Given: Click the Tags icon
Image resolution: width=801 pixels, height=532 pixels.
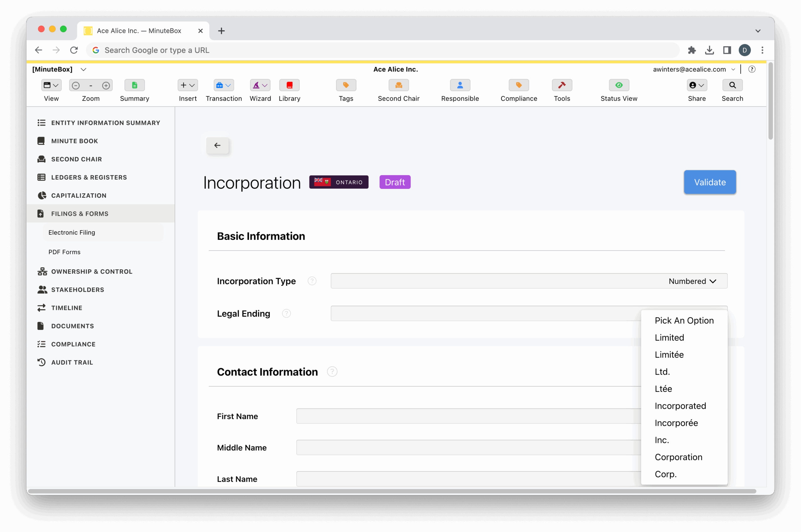Looking at the screenshot, I should (346, 85).
